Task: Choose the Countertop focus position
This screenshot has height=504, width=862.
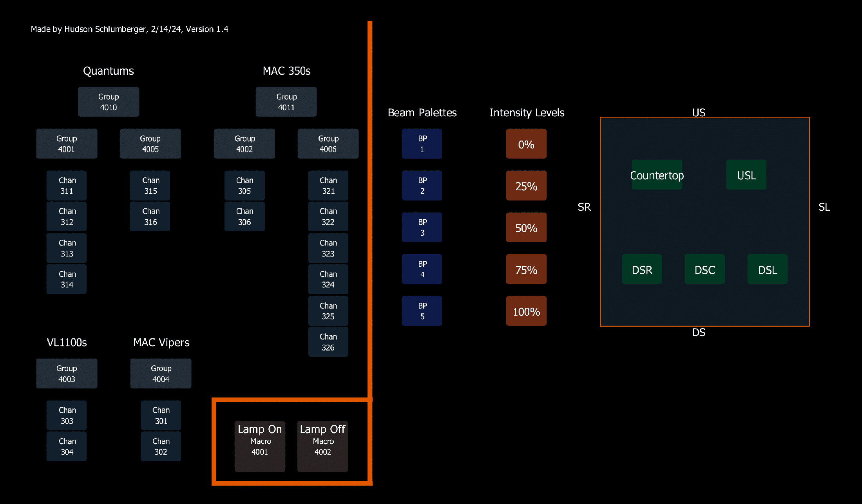Action: tap(657, 175)
